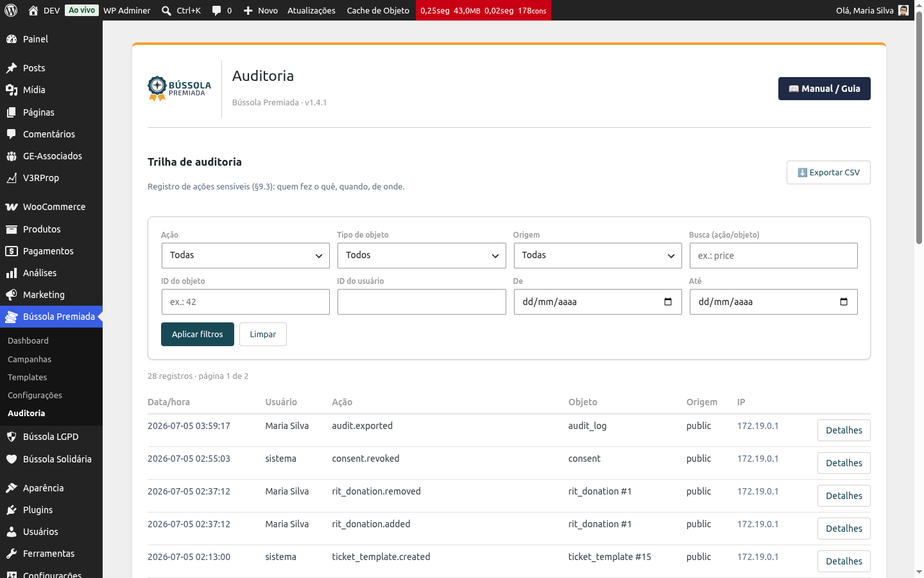Image resolution: width=924 pixels, height=578 pixels.
Task: Click the Mídia media icon
Action: (x=12, y=90)
